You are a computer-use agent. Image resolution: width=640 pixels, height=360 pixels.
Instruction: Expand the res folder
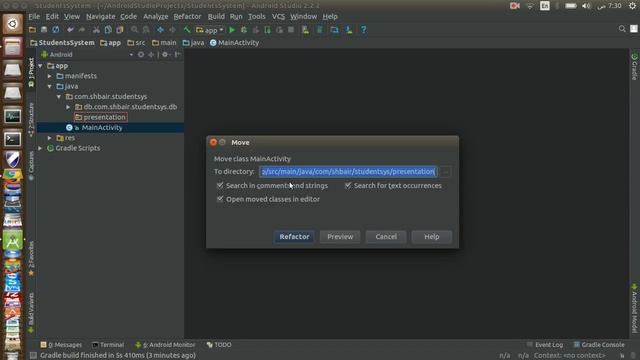click(49, 138)
